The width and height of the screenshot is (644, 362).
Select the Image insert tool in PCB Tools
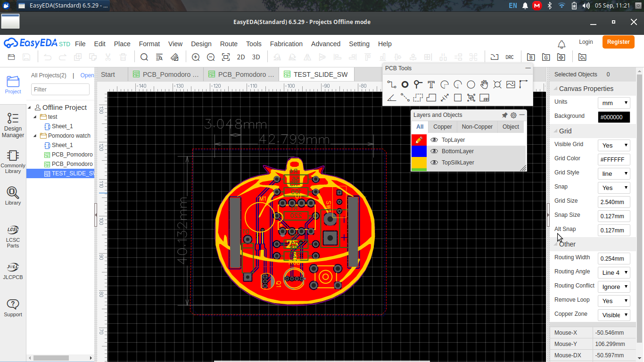click(x=511, y=84)
